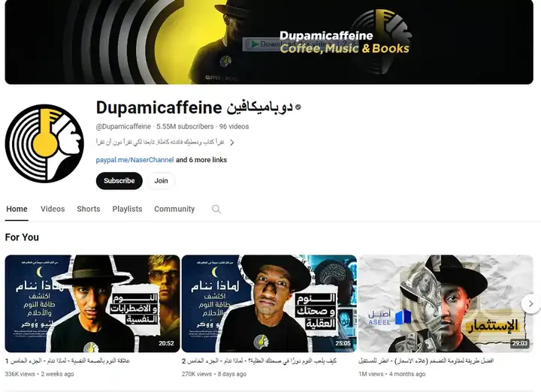Image resolution: width=541 pixels, height=392 pixels.
Task: Click the Dupamicaffeine channel avatar logo
Action: [x=44, y=143]
